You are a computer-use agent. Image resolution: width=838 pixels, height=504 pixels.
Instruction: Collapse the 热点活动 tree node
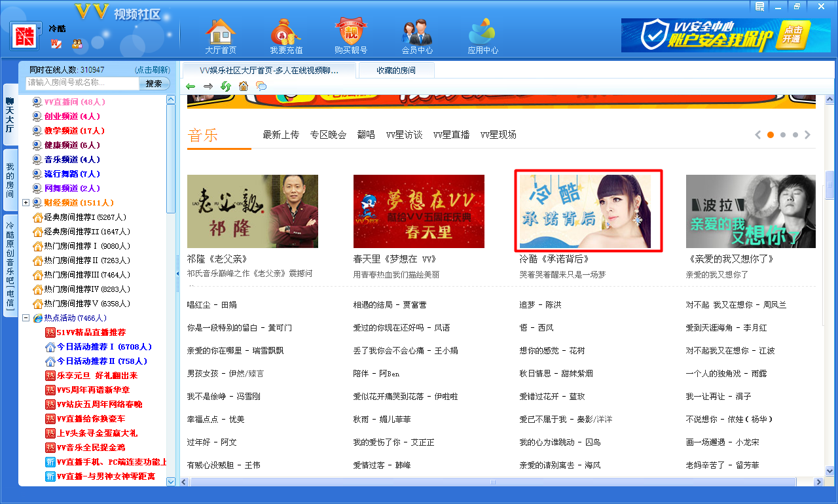pos(26,318)
